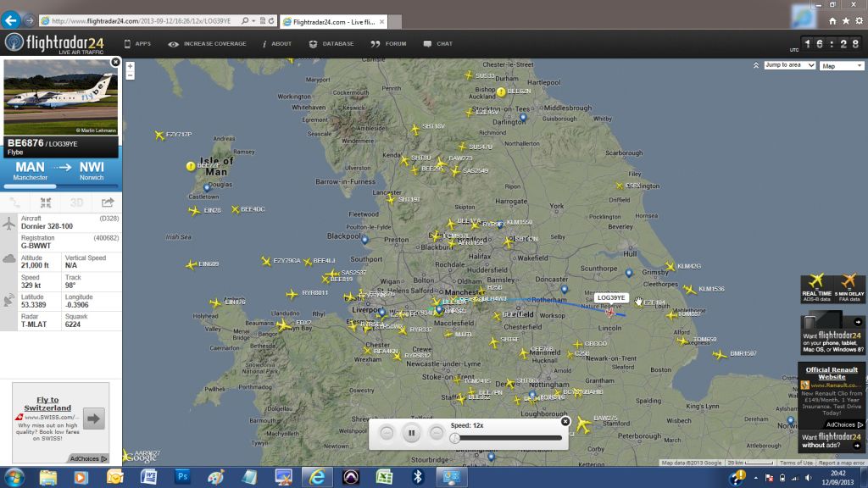Open Increase Coverage menu item
868x488 pixels.
click(x=208, y=44)
